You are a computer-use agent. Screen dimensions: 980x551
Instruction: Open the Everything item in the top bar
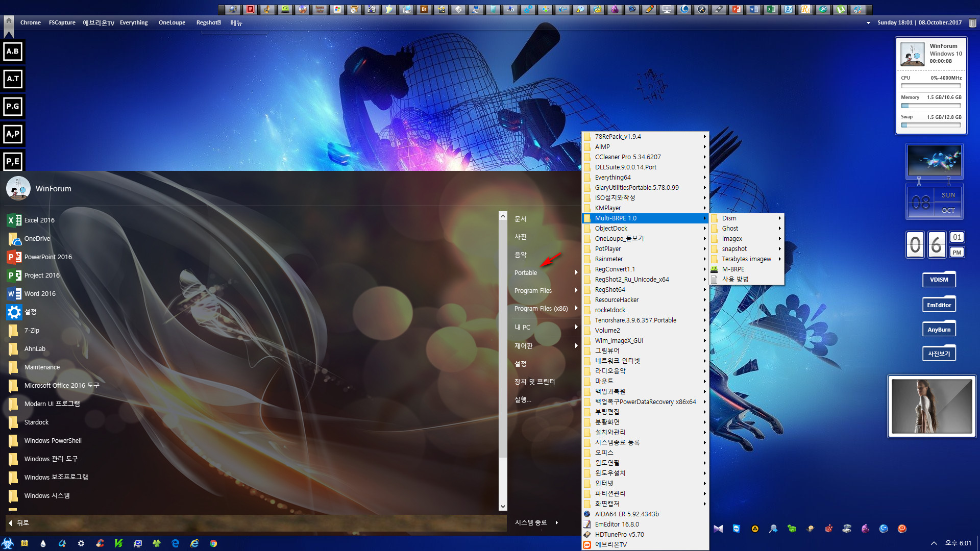[134, 23]
